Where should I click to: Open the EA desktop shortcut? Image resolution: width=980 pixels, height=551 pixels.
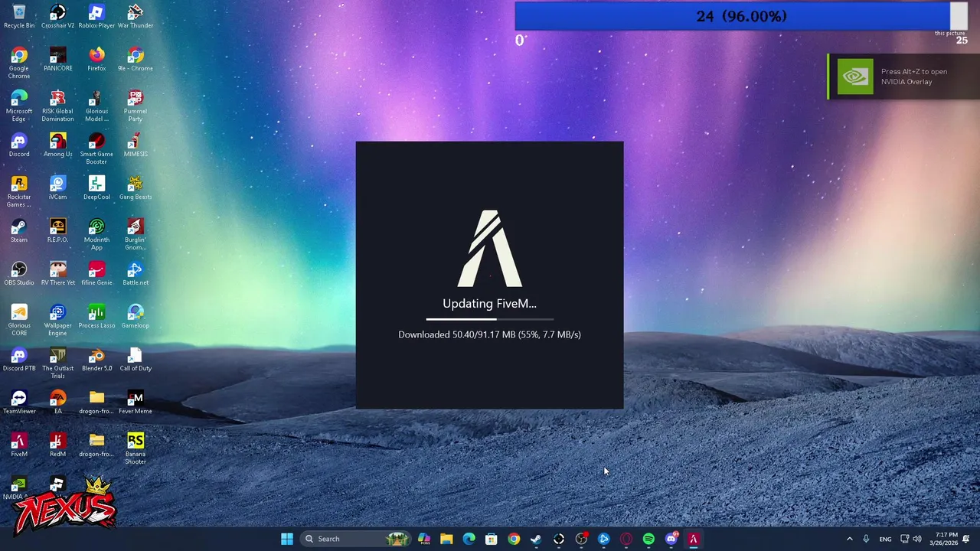57,402
